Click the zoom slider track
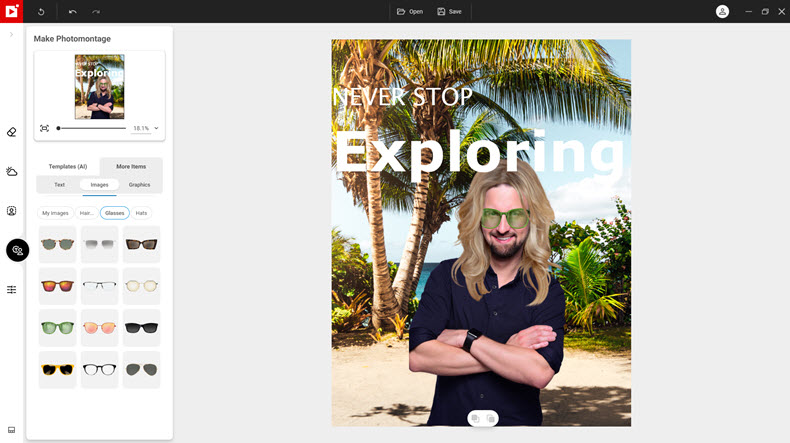 point(92,129)
